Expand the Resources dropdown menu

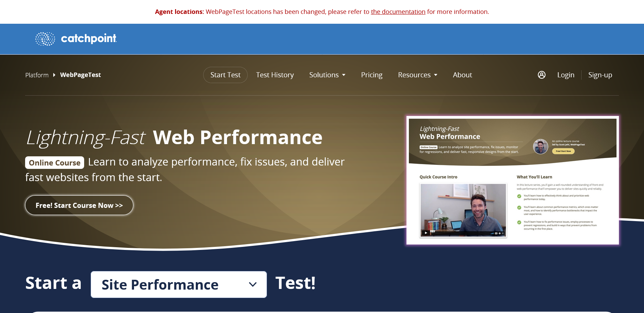click(417, 75)
